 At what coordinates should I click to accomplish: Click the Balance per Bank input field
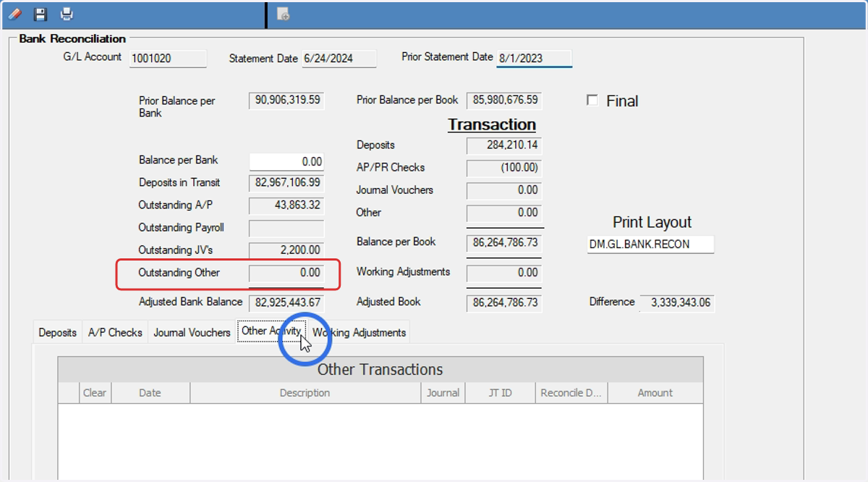(x=286, y=161)
